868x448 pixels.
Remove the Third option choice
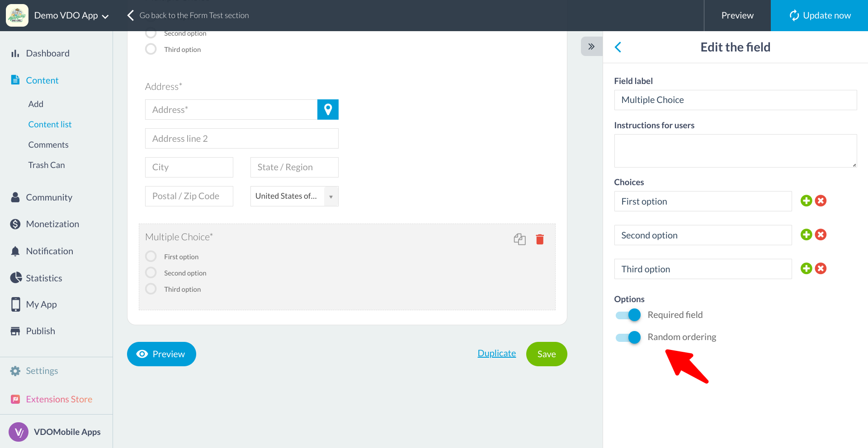click(x=821, y=268)
